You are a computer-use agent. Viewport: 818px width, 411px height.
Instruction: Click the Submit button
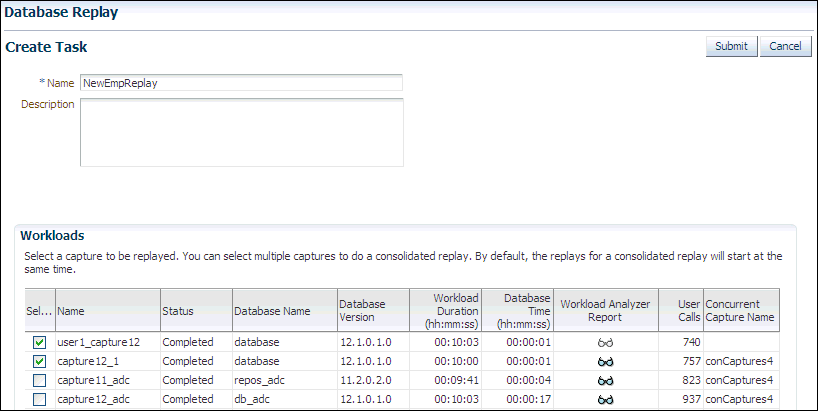pyautogui.click(x=731, y=47)
